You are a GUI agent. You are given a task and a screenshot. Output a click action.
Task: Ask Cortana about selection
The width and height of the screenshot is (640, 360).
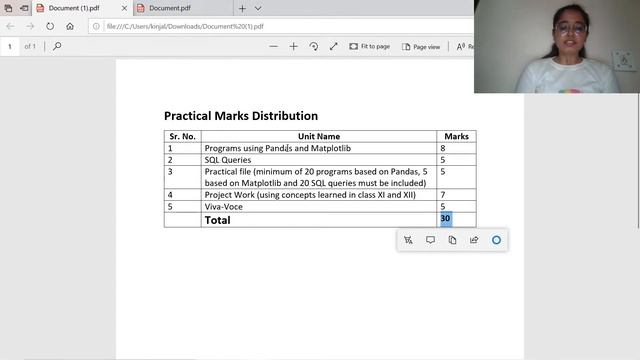496,240
